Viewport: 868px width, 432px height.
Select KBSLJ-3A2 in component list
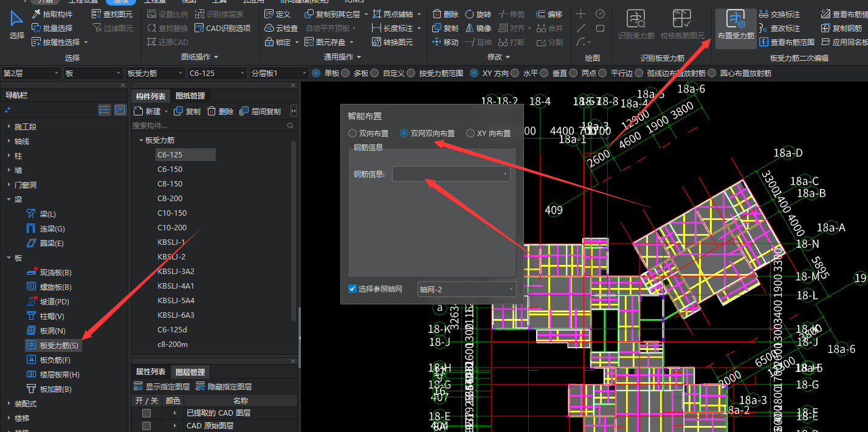pyautogui.click(x=176, y=271)
